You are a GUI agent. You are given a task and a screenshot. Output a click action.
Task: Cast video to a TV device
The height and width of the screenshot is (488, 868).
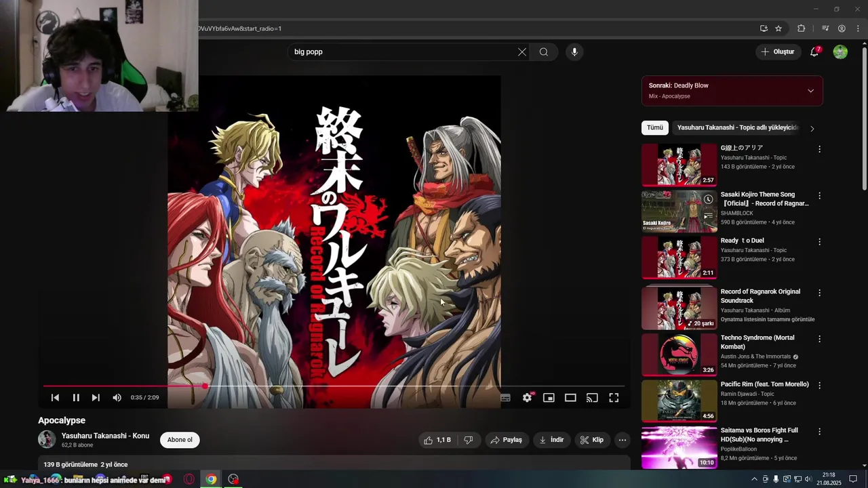click(x=592, y=398)
